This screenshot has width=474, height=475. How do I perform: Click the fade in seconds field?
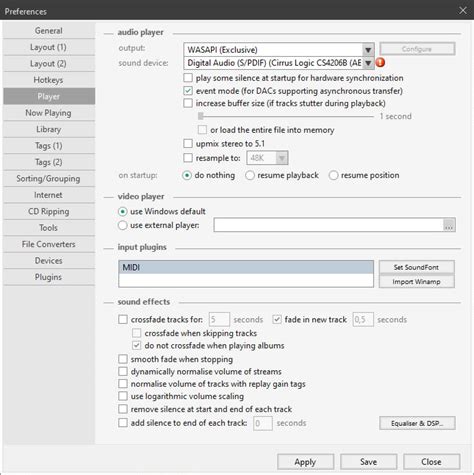coord(363,319)
